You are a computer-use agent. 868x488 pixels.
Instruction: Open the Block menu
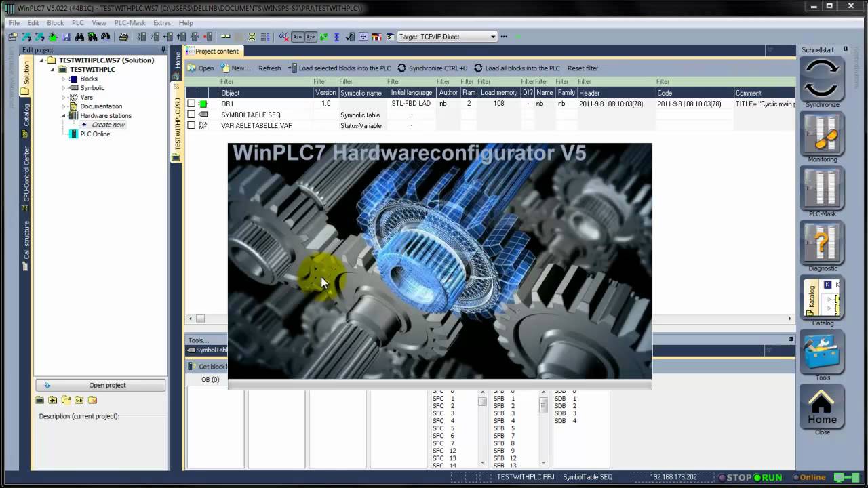click(x=56, y=22)
